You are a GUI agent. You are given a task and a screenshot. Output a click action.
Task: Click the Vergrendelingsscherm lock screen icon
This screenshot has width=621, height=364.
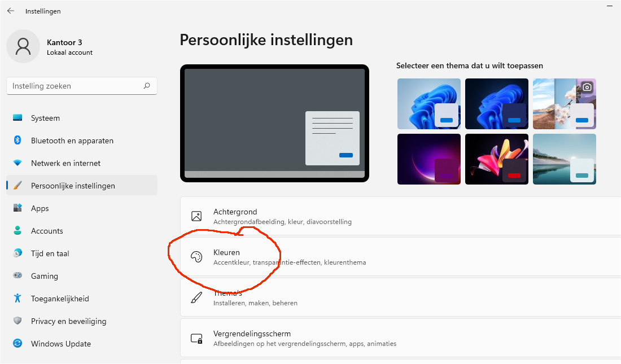pos(197,339)
